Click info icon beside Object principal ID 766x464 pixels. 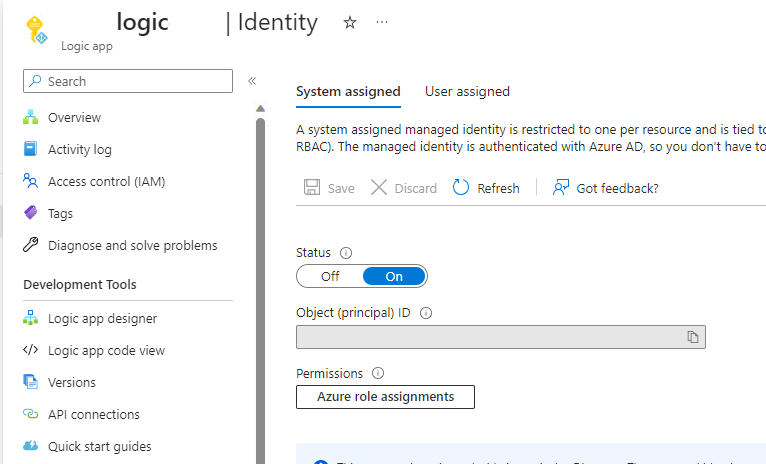pos(426,313)
